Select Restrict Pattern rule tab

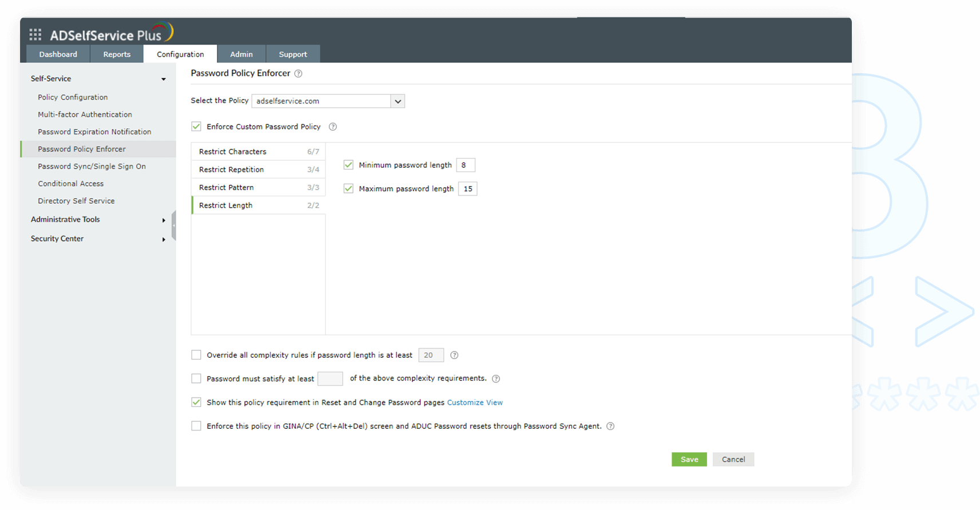click(x=259, y=187)
